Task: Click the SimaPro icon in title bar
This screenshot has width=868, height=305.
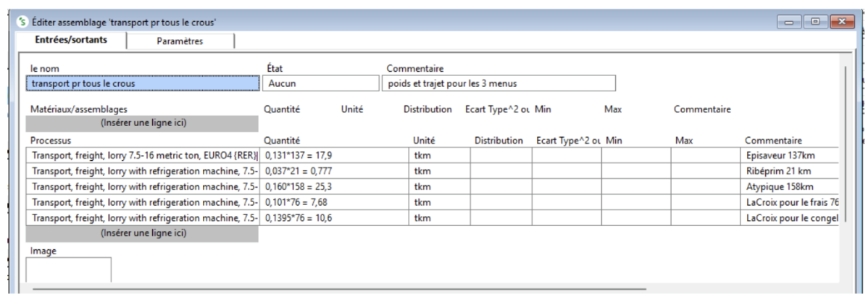Action: click(x=22, y=22)
